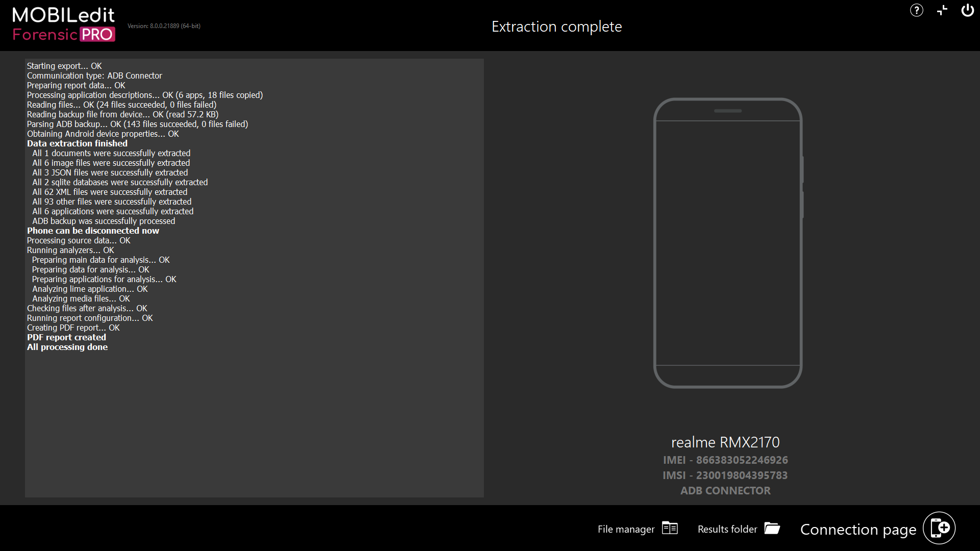This screenshot has width=980, height=551.
Task: Click the Extraction complete heading
Action: [x=556, y=27]
